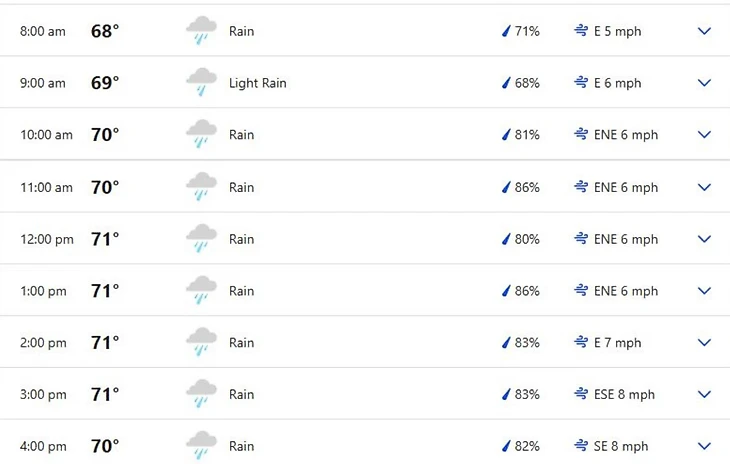Expand the 3:00 pm forecast chevron

point(704,394)
